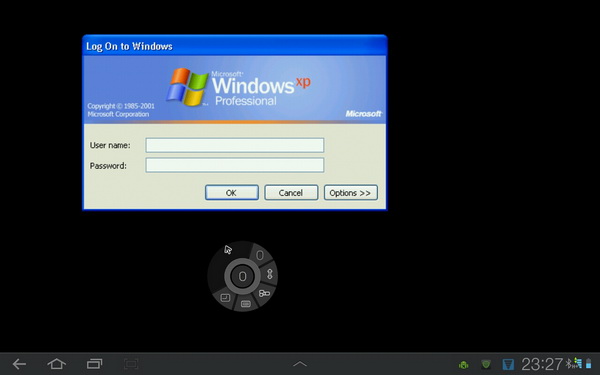Click the User name input field

[235, 145]
